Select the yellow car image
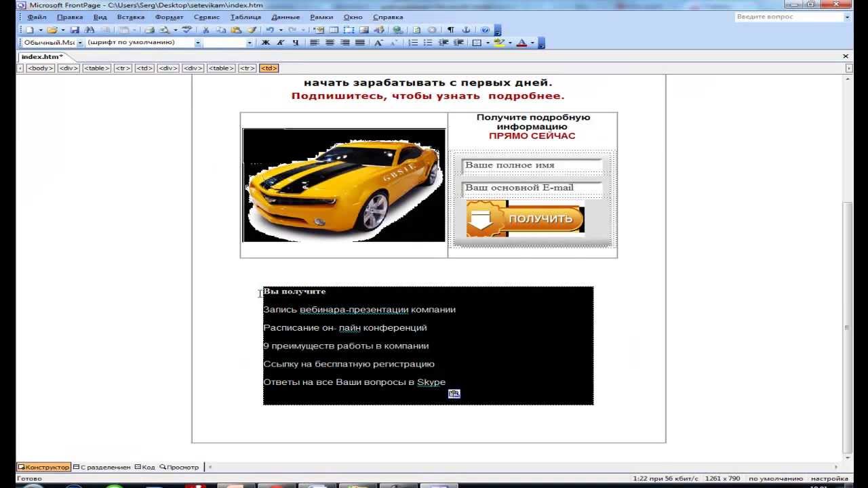868x488 pixels. pyautogui.click(x=344, y=185)
